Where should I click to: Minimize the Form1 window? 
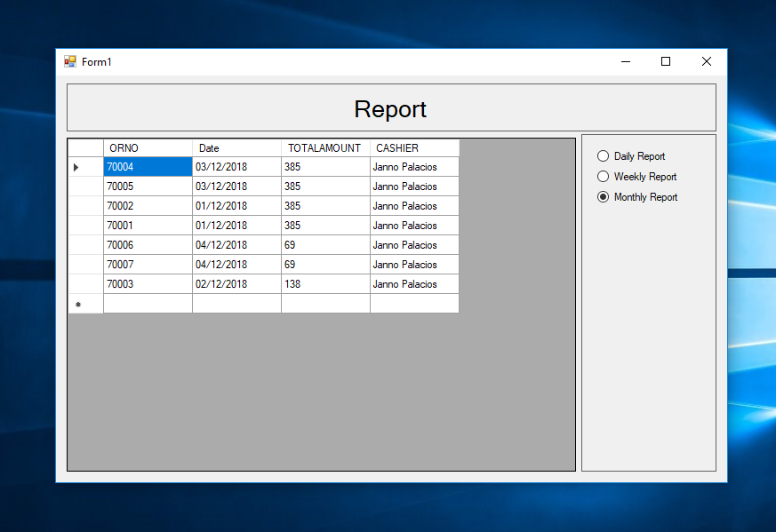626,62
